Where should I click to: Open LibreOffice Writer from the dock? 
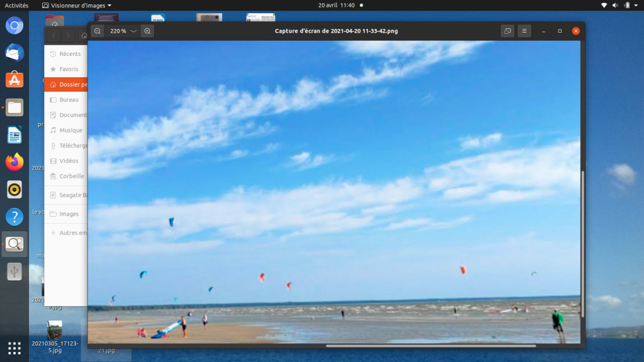pyautogui.click(x=14, y=134)
